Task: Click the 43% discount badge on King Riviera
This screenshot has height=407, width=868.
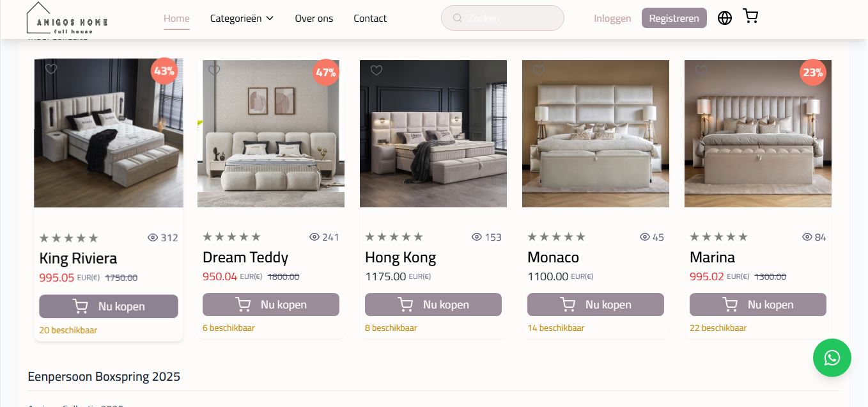Action: pyautogui.click(x=164, y=71)
